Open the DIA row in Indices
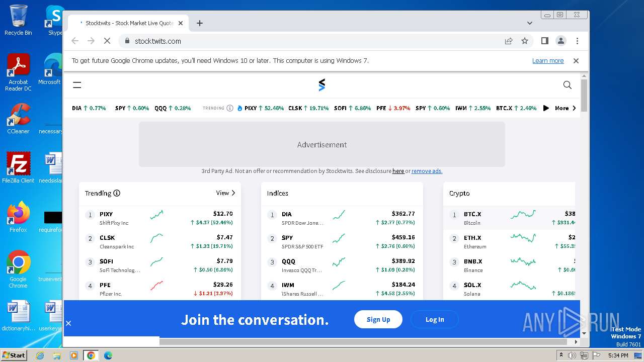644x362 pixels. click(342, 218)
